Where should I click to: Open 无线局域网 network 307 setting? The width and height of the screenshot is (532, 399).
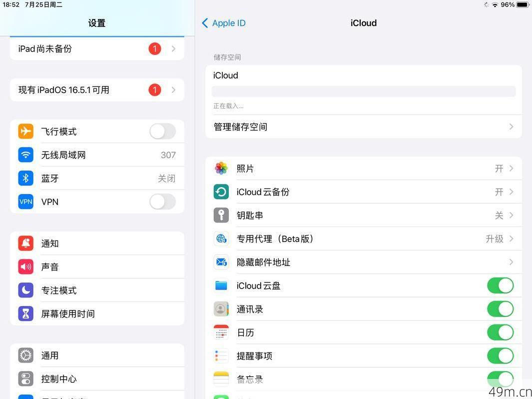97,155
